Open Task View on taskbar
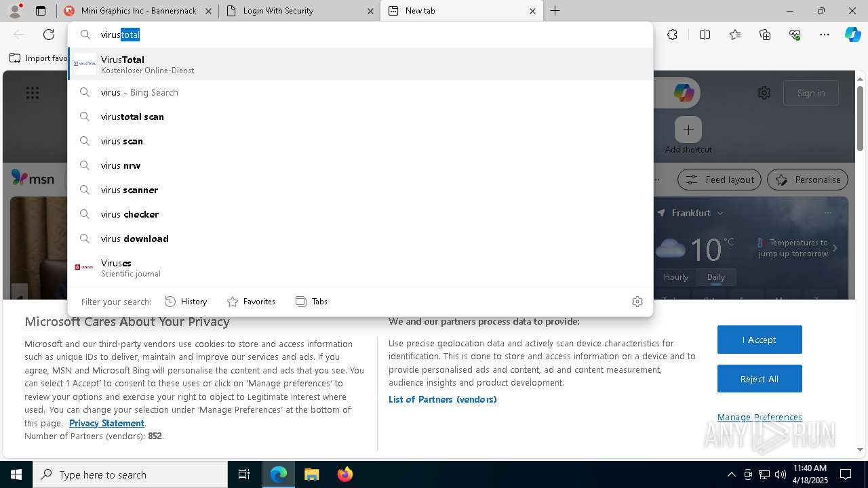Image resolution: width=868 pixels, height=488 pixels. 244,474
